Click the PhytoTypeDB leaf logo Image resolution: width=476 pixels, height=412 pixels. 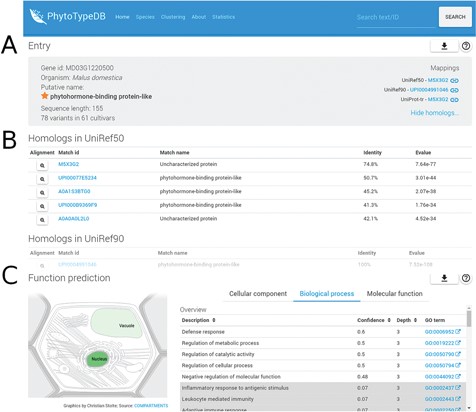pos(37,17)
